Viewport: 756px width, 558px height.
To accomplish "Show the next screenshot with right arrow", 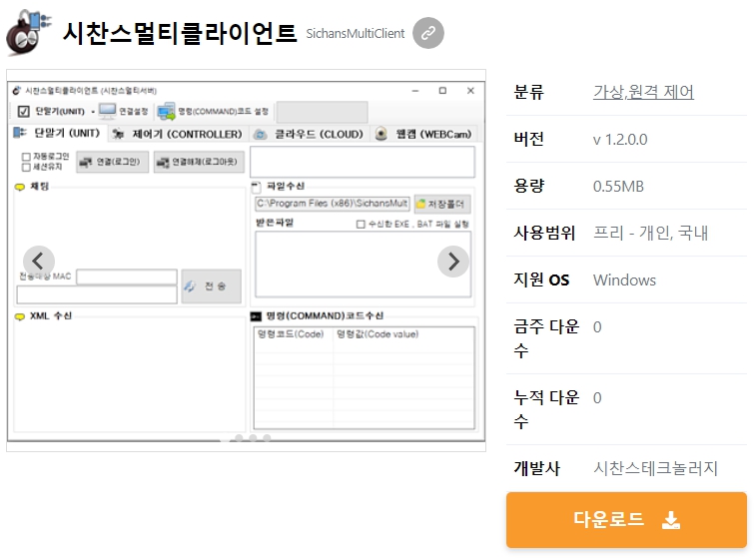I will [453, 262].
